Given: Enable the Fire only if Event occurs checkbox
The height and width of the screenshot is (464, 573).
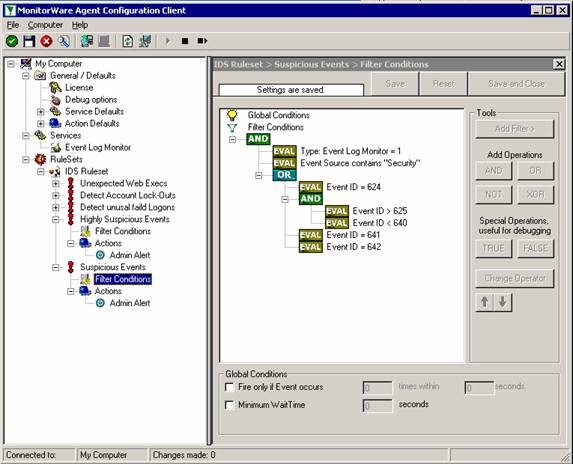Looking at the screenshot, I should point(229,387).
